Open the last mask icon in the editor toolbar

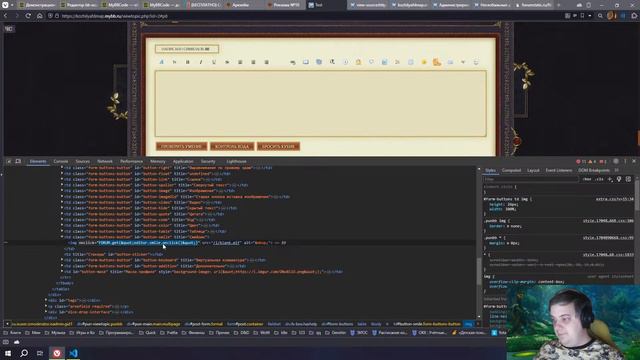tap(476, 62)
